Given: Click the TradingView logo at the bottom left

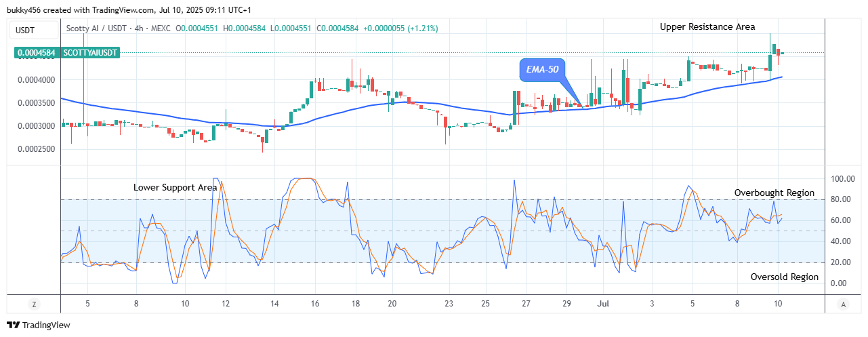Looking at the screenshot, I should pos(39,325).
